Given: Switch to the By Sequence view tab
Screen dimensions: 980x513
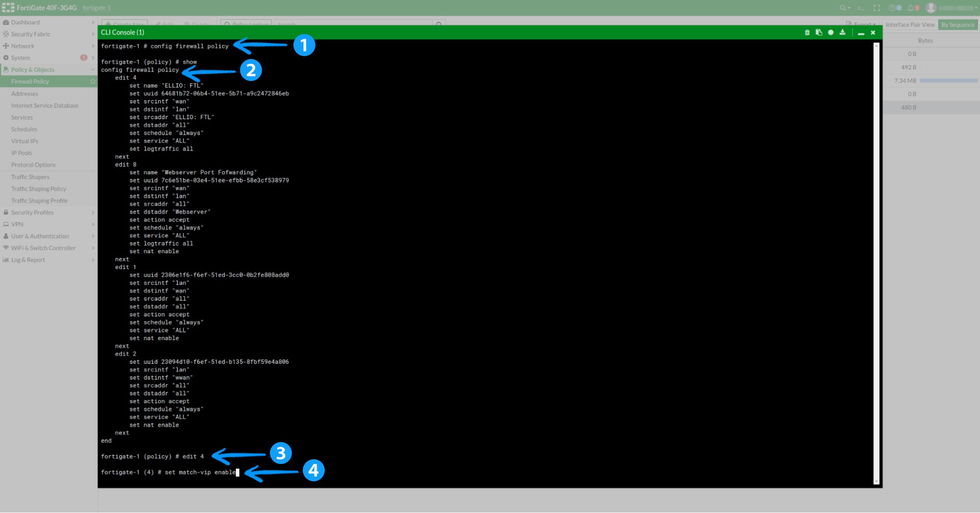Looking at the screenshot, I should [x=957, y=25].
